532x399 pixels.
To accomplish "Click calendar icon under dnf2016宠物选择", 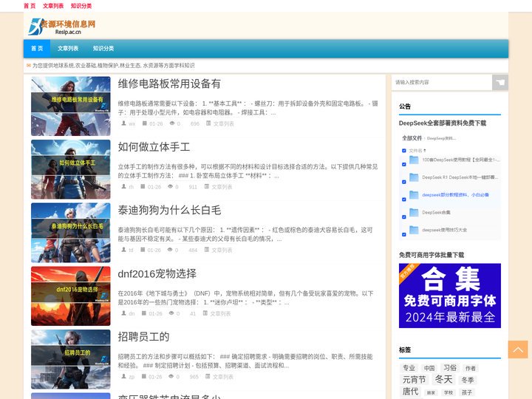I will tap(144, 313).
